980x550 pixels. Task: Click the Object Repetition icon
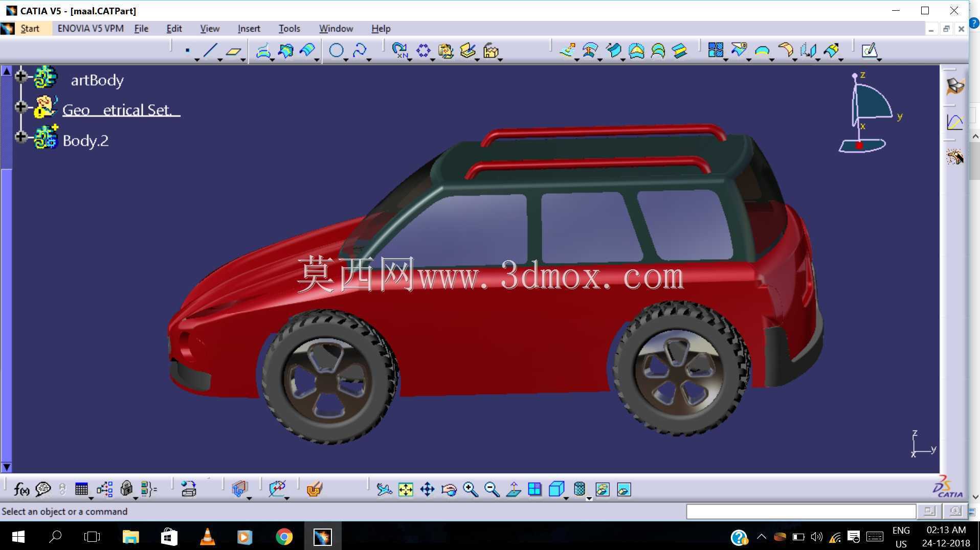click(399, 51)
